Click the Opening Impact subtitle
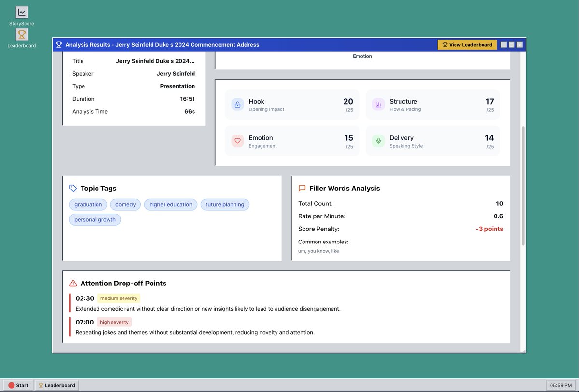The image size is (579, 392). [x=266, y=109]
